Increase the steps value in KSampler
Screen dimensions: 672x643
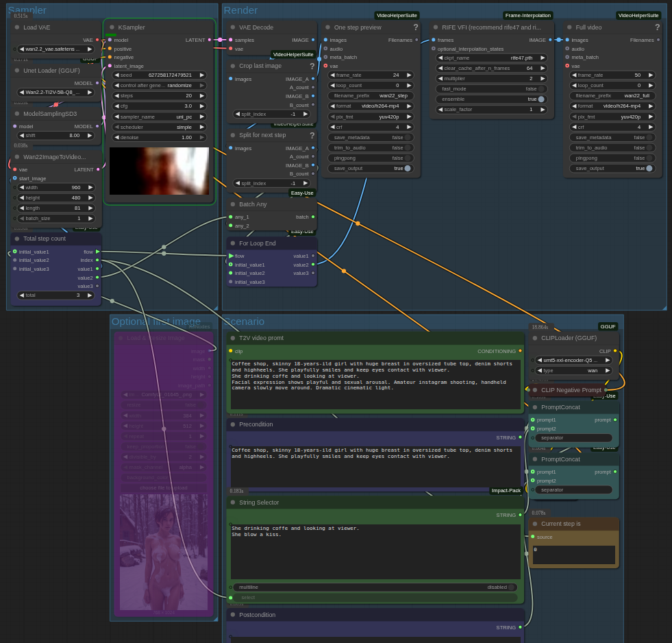click(202, 96)
